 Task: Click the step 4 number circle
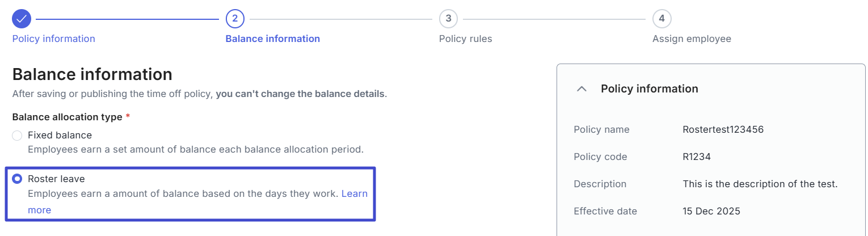point(661,19)
